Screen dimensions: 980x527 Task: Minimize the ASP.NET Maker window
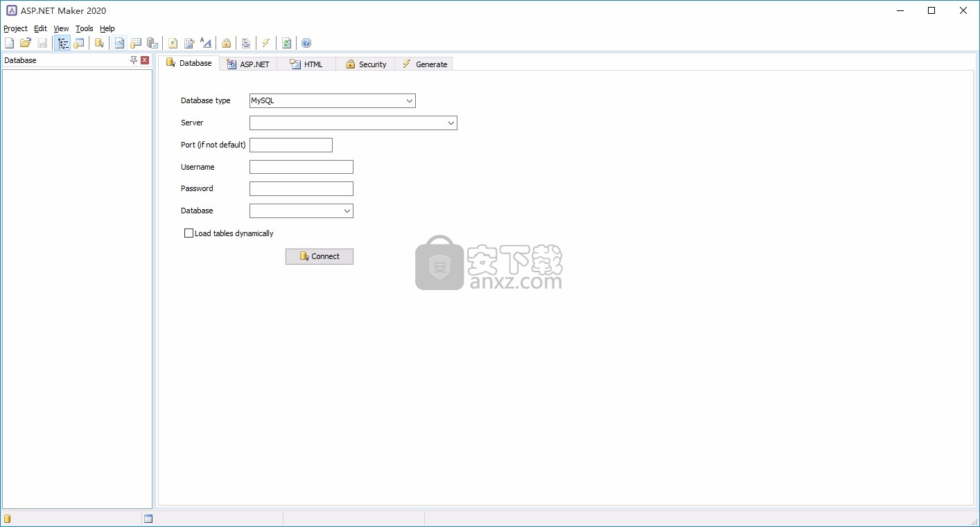pos(900,10)
